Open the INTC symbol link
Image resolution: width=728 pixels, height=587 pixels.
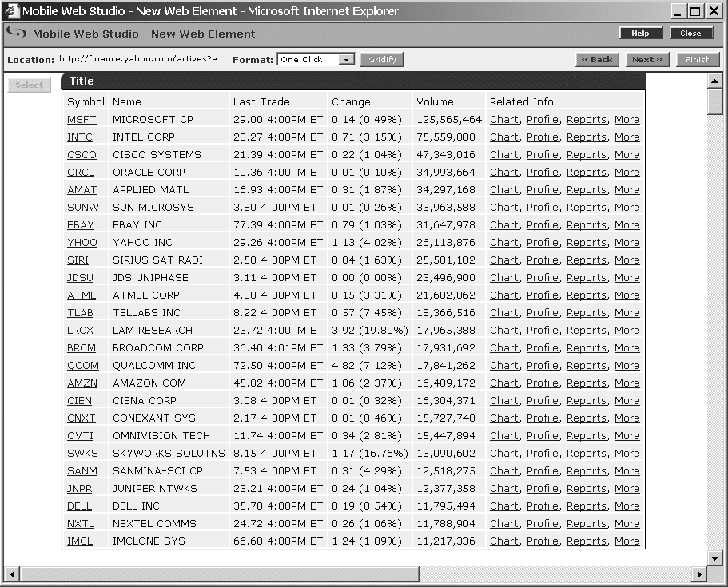(80, 137)
